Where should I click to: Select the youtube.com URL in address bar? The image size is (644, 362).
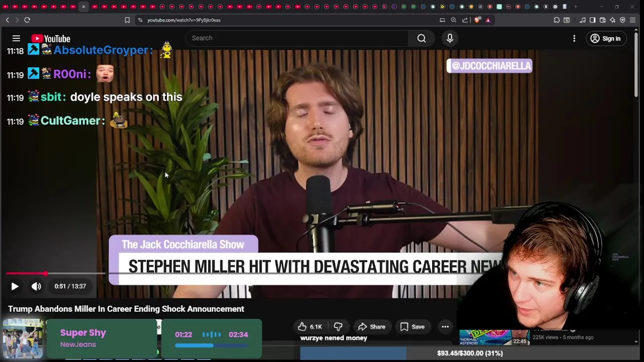point(184,20)
